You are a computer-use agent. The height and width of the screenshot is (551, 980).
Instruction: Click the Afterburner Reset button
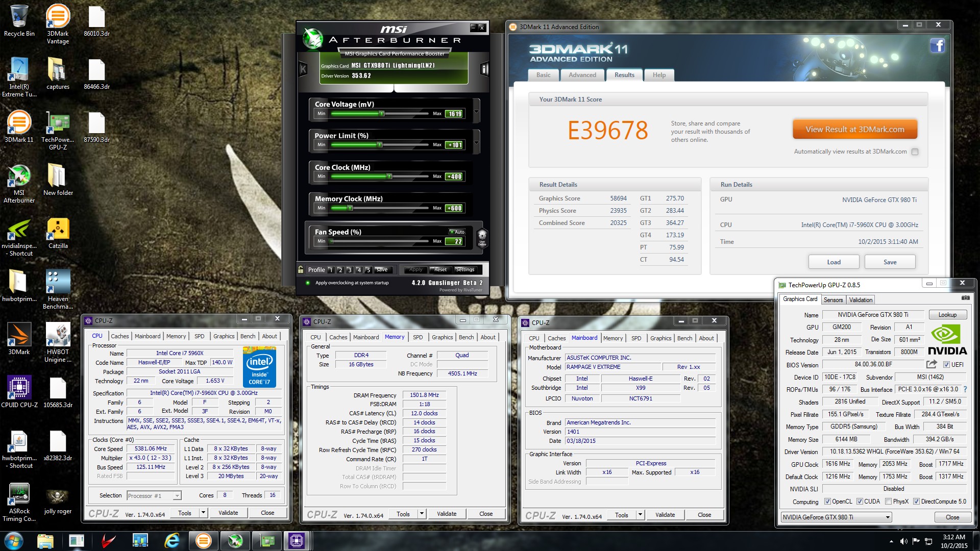tap(440, 269)
